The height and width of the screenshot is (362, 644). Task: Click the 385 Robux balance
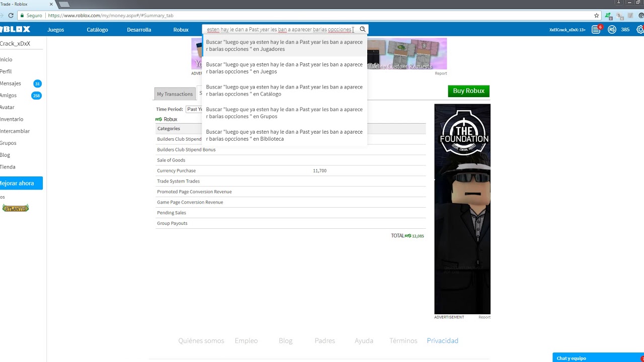coord(625,30)
